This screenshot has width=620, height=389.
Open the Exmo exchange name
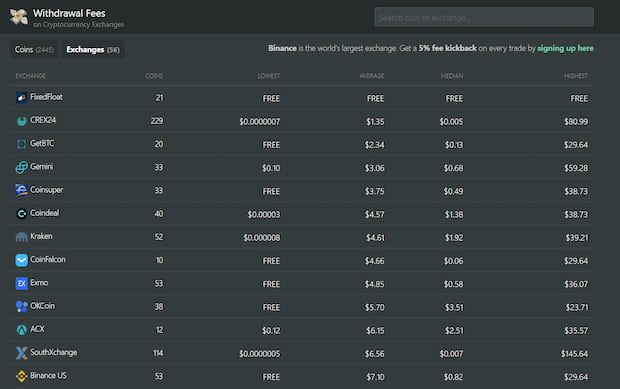(39, 283)
